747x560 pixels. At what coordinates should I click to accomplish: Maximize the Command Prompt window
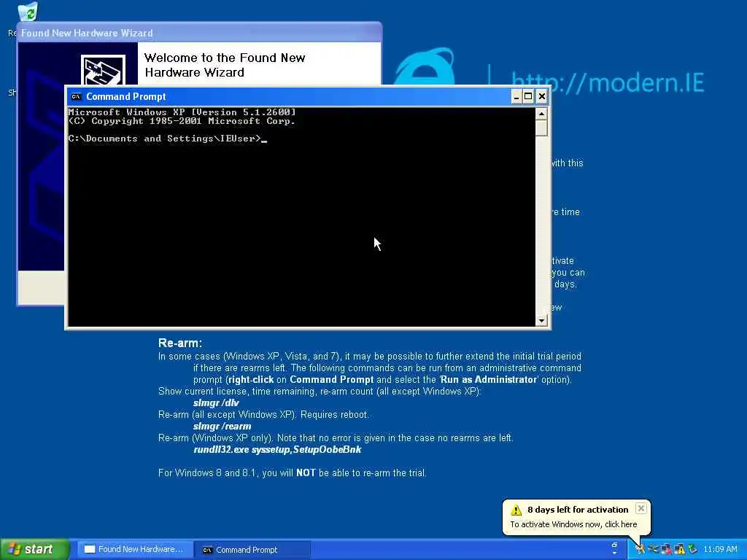528,97
